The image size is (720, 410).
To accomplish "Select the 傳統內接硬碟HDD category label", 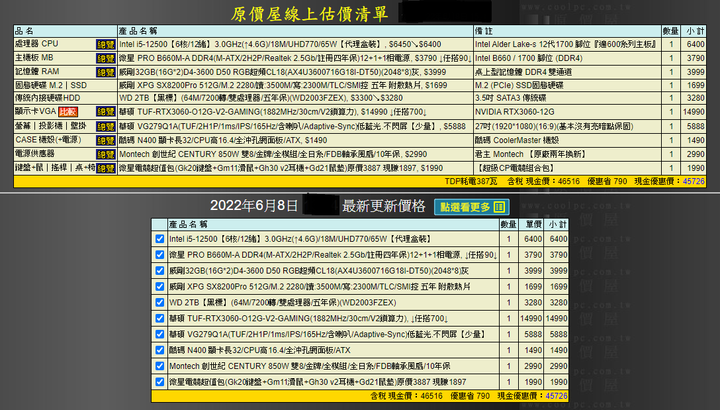I will tap(48, 98).
